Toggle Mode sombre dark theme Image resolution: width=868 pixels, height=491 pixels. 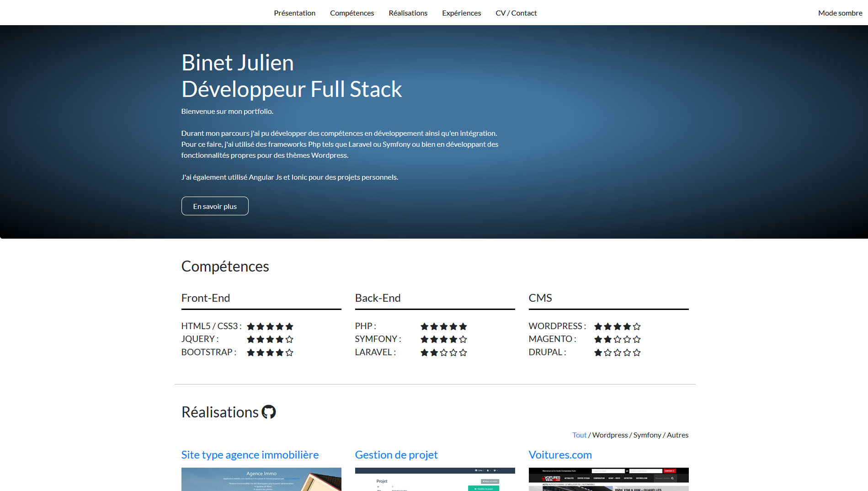(840, 13)
